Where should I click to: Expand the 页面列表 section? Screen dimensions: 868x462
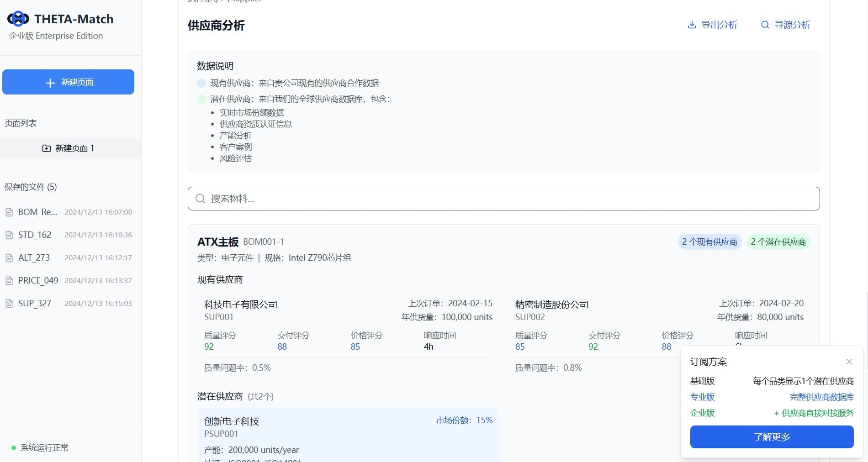coord(21,123)
